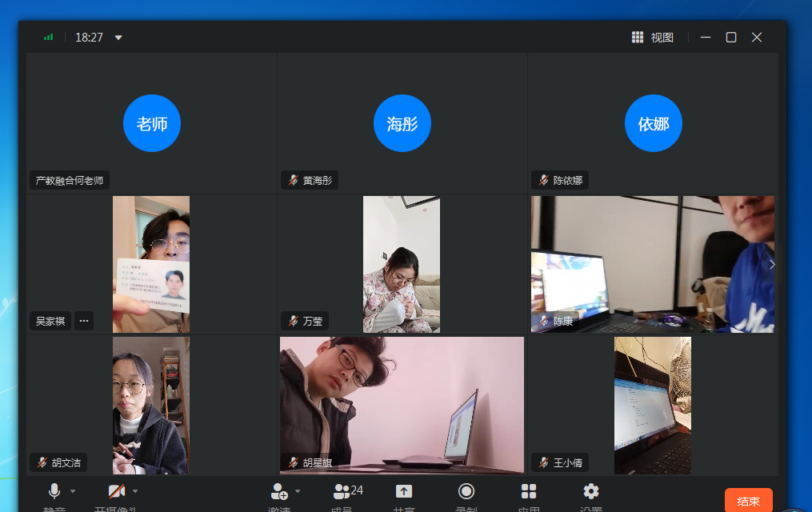Viewport: 812px width, 512px height.
Task: Expand the microphone options arrow
Action: tap(73, 491)
